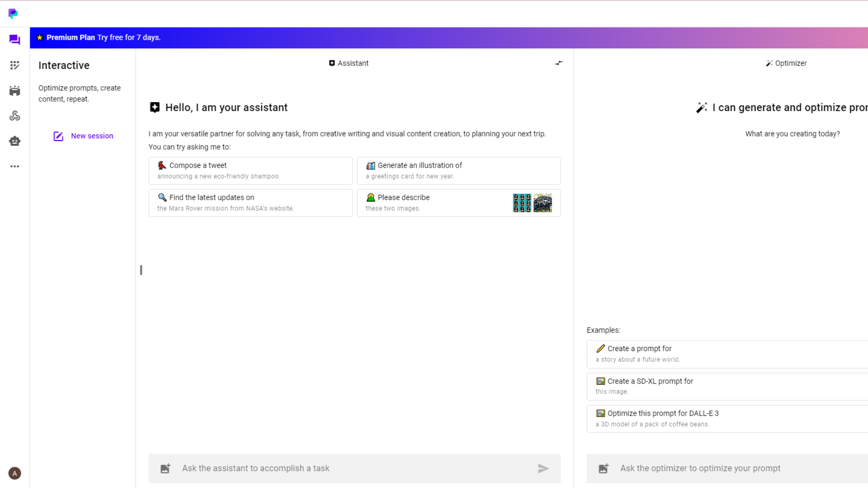Select the Compose a tweet suggestion
This screenshot has height=488, width=868.
point(250,170)
